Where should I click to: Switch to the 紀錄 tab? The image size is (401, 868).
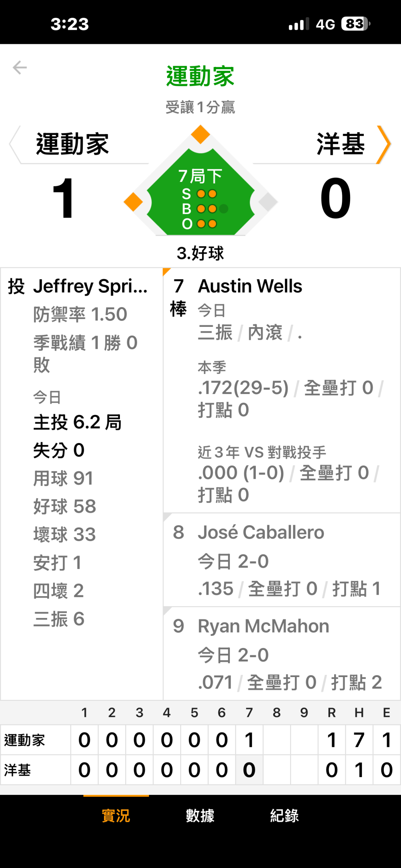(x=284, y=816)
